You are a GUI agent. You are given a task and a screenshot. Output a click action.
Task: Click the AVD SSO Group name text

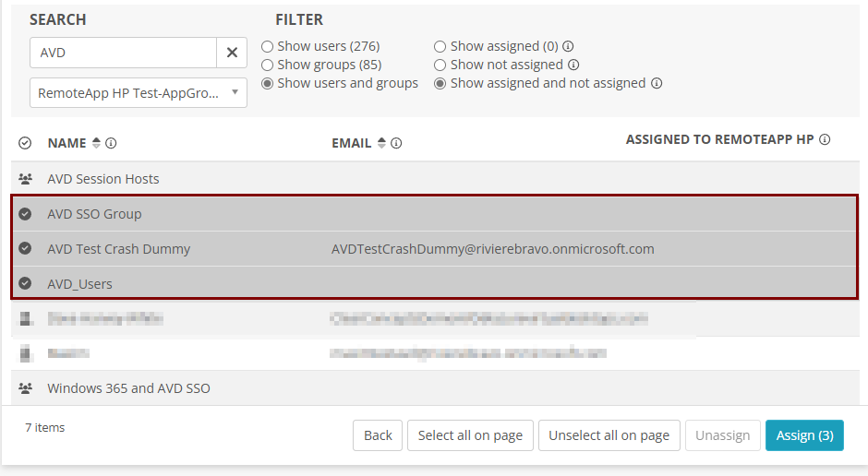94,214
